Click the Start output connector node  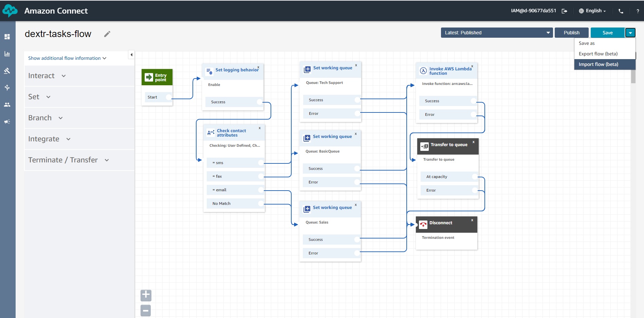(x=168, y=97)
